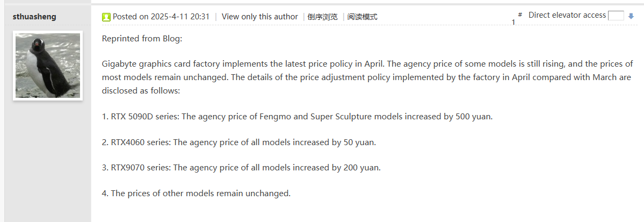This screenshot has height=222, width=644.
Task: Click the floor number 1# link
Action: point(517,19)
